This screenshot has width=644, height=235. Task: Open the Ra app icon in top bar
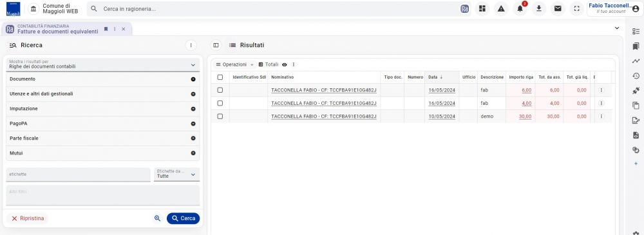465,8
